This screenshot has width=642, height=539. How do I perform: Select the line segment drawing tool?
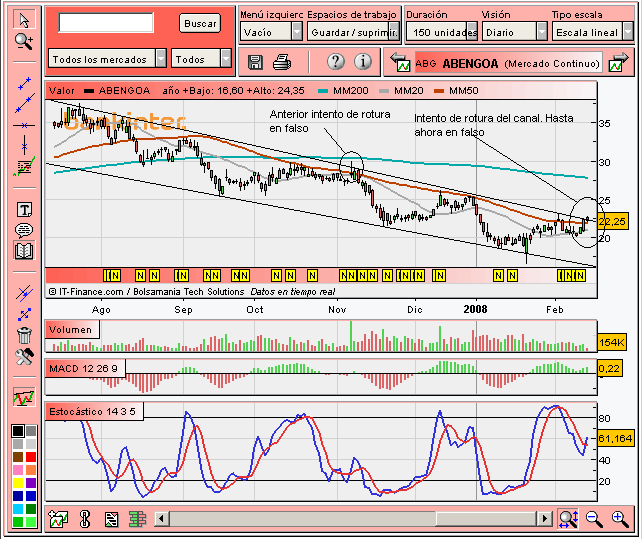(24, 83)
